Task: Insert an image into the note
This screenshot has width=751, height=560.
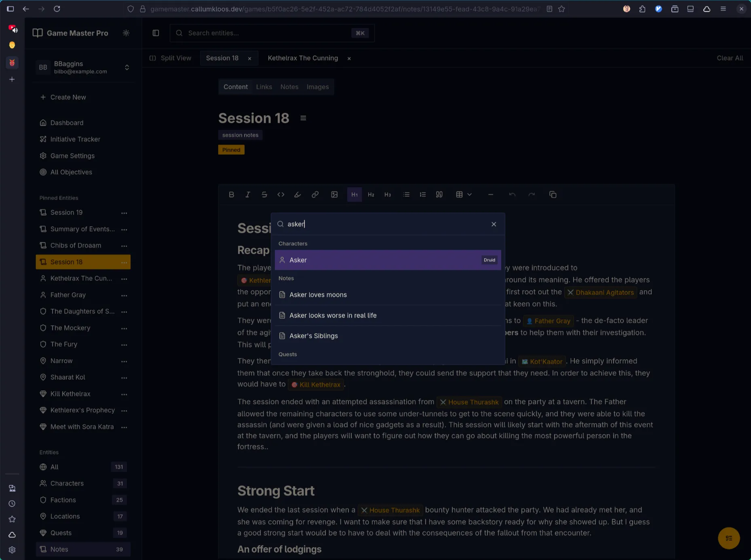Action: tap(334, 195)
